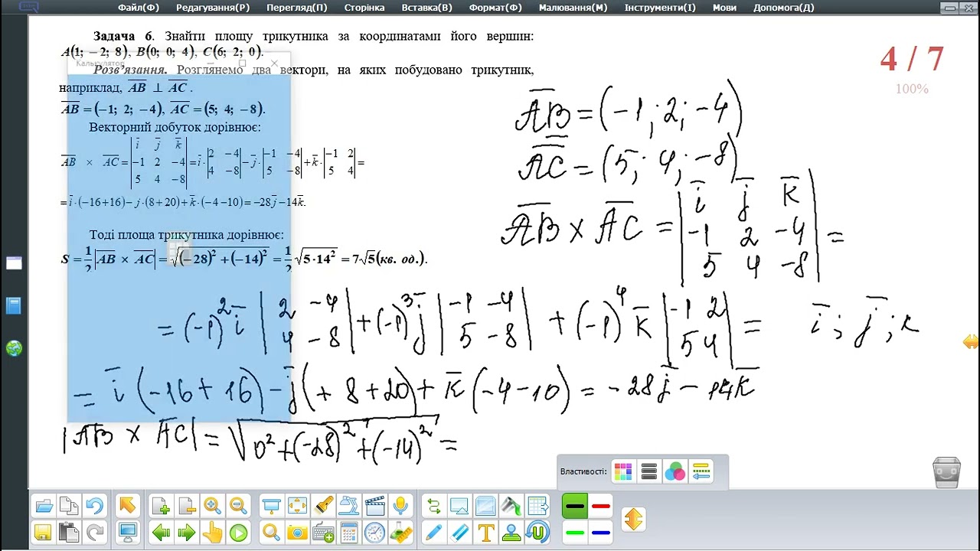The width and height of the screenshot is (980, 551).
Task: Open the on-screen keyboard icon
Action: (323, 532)
